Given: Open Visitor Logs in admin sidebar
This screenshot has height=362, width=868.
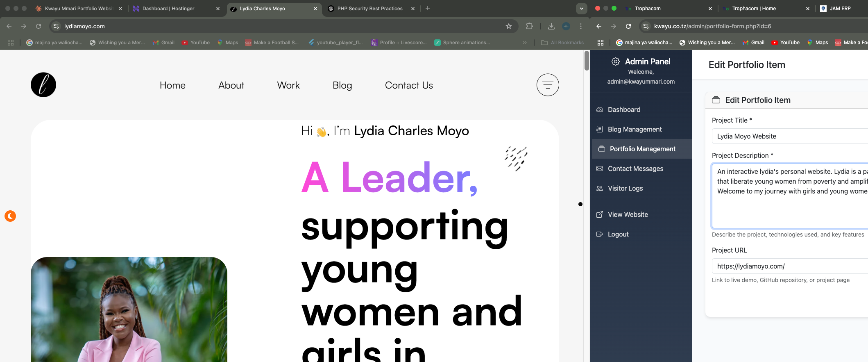Looking at the screenshot, I should [x=642, y=188].
